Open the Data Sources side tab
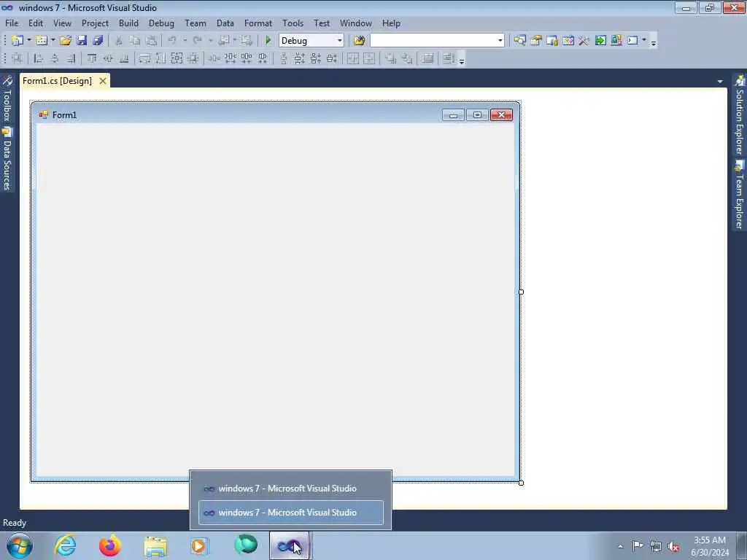The height and width of the screenshot is (560, 747). coord(7,159)
